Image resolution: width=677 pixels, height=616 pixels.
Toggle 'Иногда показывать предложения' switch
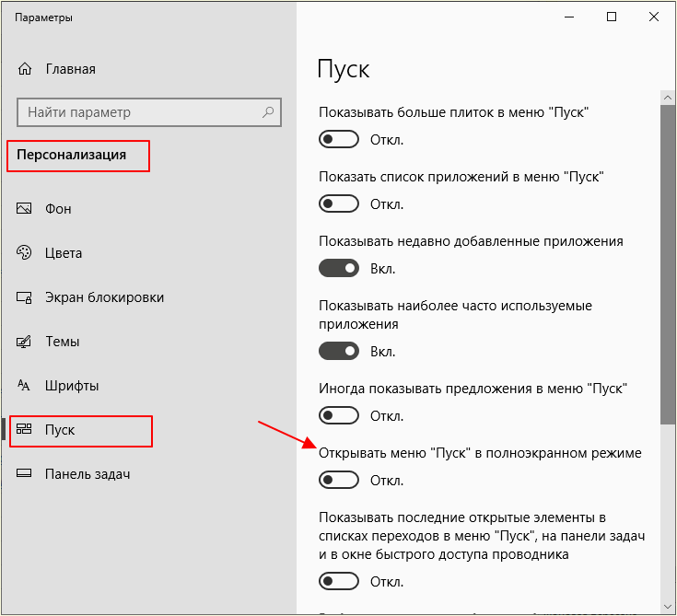point(339,415)
